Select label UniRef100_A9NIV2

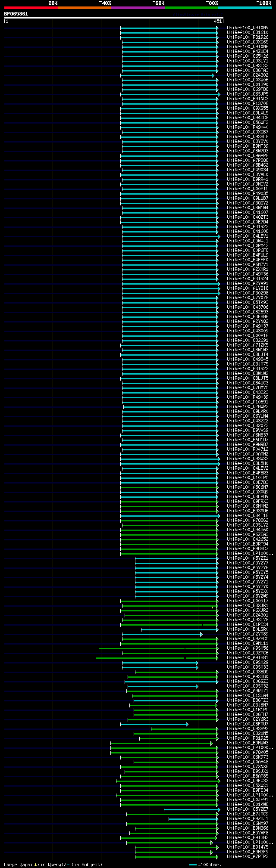pos(248,184)
